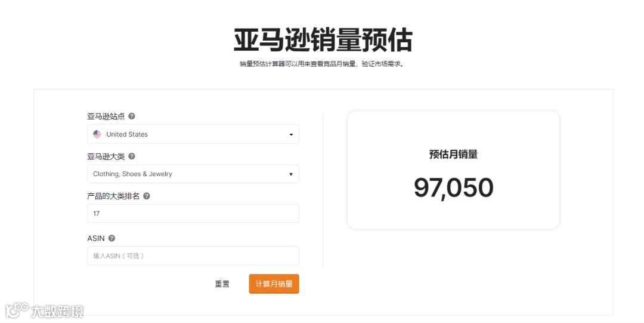Viewport: 644px width, 323px height.
Task: Click the 亚马逊大类 field label
Action: click(106, 156)
